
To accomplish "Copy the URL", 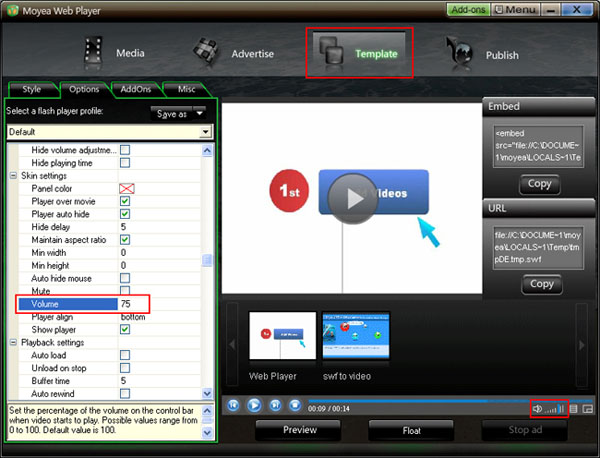I will pos(541,284).
